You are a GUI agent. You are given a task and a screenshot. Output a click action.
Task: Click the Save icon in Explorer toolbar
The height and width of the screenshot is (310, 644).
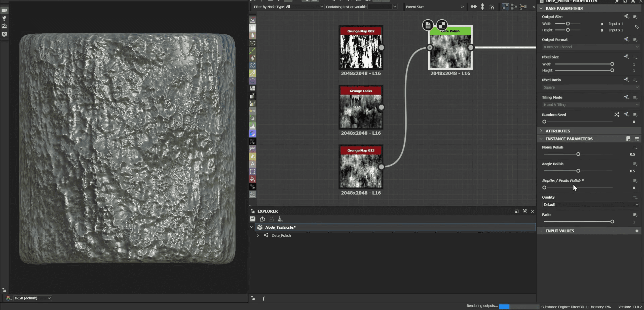tap(253, 219)
